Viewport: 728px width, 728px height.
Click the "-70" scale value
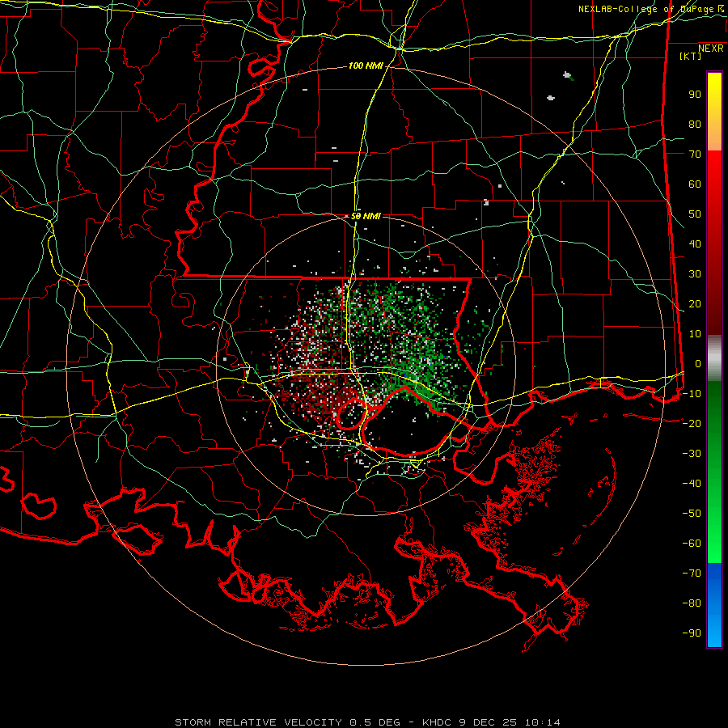[x=692, y=574]
